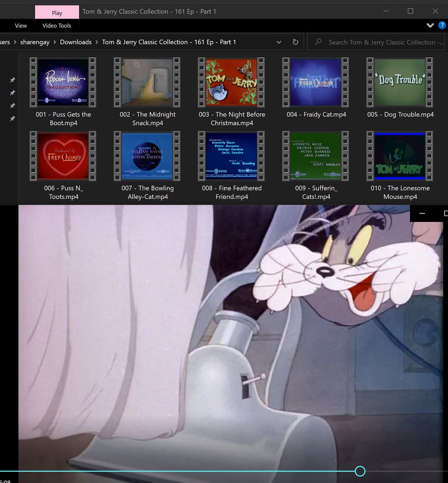Select the 003 - The Night Before Christmas video
The width and height of the screenshot is (448, 483).
[232, 82]
